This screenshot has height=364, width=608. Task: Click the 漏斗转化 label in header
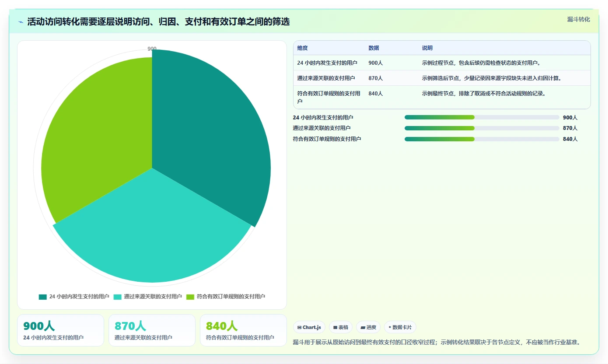tap(578, 19)
